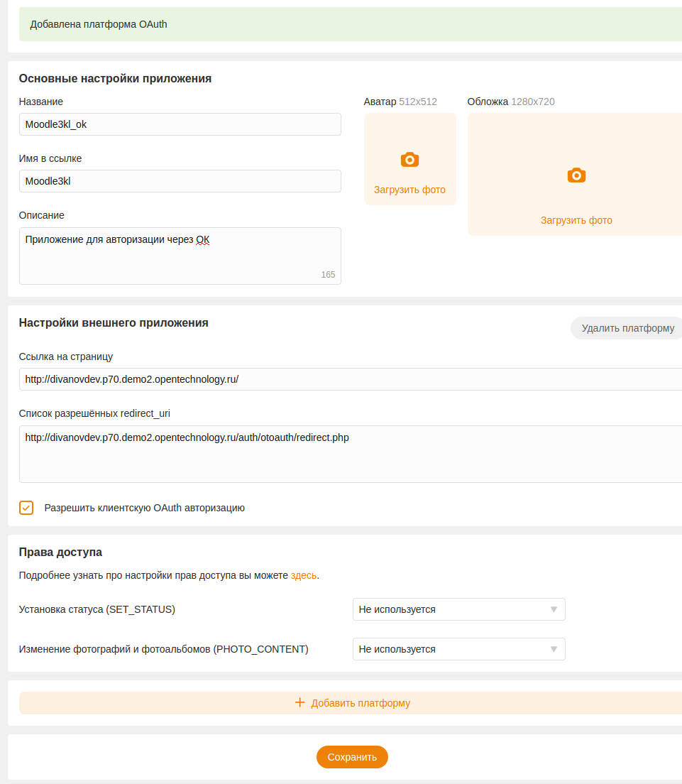Viewport: 682px width, 784px height.
Task: Focus the Имя в ссылке field
Action: (x=180, y=181)
